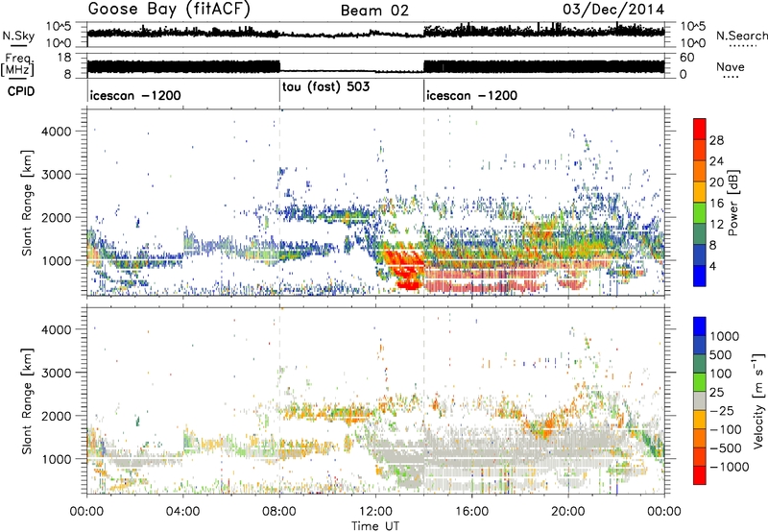The width and height of the screenshot is (768, 532).
Task: Click the "tau (fast) 503" CPID text
Action: point(326,87)
